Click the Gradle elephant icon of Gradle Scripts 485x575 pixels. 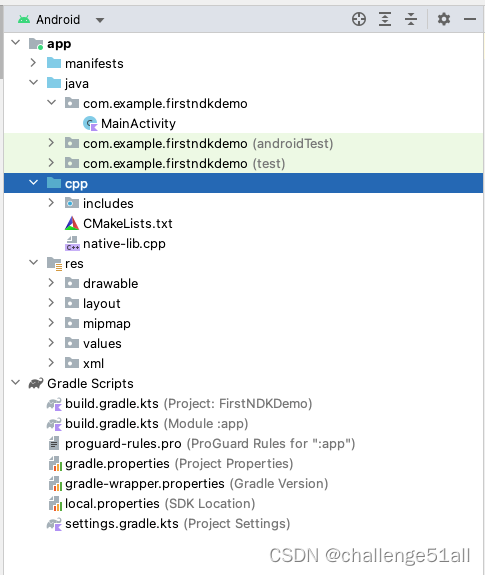[x=36, y=384]
